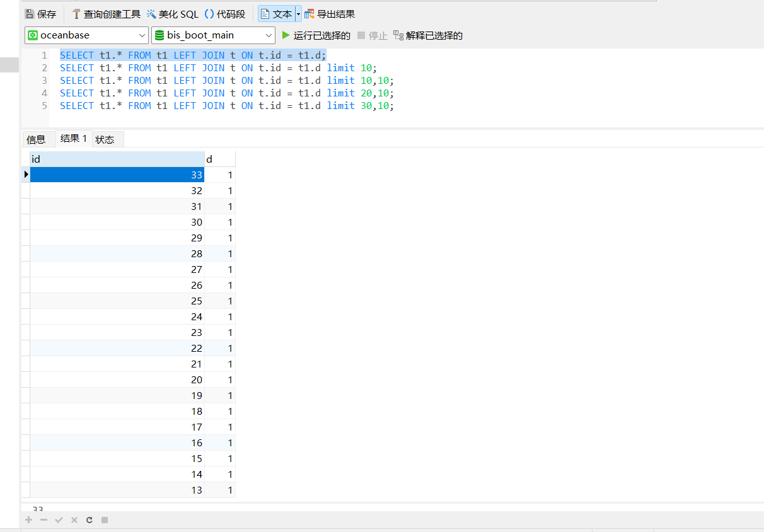The image size is (764, 532).
Task: Select the cell with id 17
Action: 117,427
